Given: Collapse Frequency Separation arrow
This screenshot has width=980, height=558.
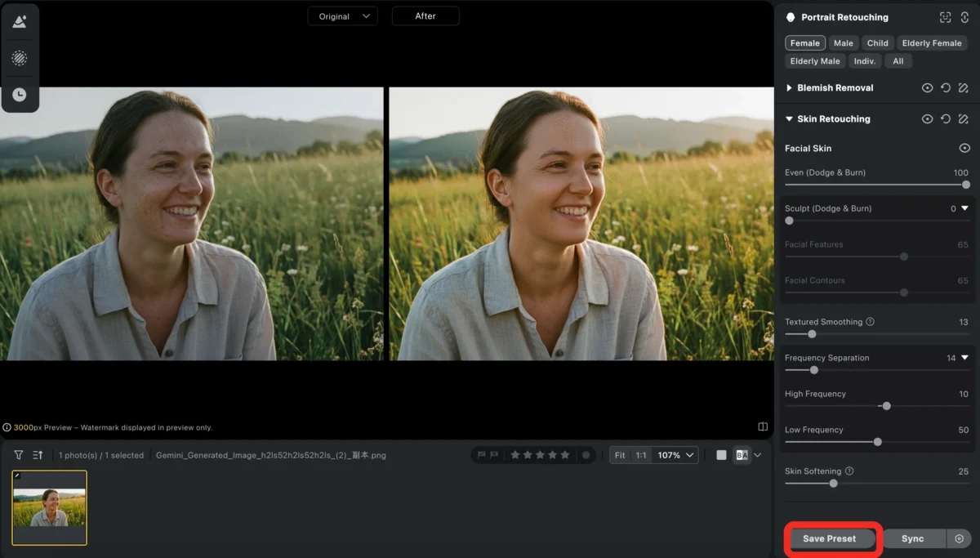Looking at the screenshot, I should [x=964, y=358].
